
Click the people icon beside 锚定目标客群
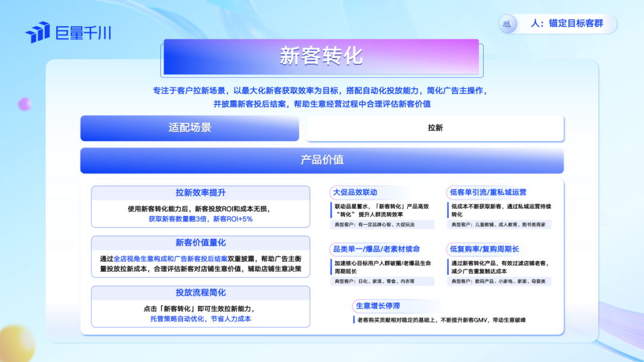(507, 24)
